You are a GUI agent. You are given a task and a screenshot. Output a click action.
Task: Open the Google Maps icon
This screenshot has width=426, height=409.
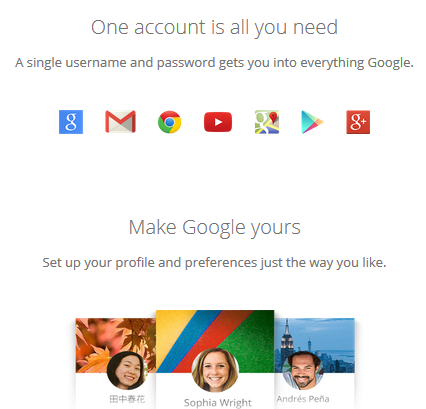(267, 122)
